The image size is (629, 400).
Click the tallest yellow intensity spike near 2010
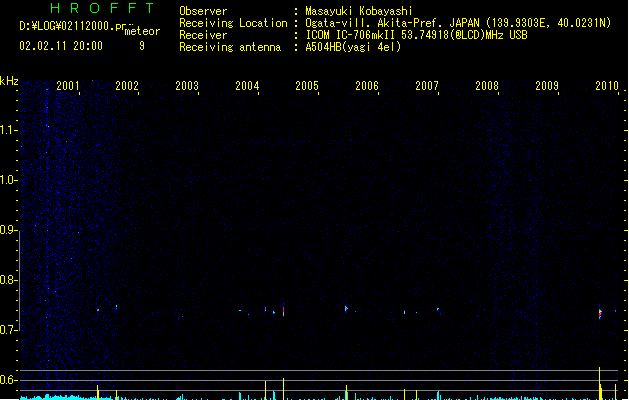[600, 383]
